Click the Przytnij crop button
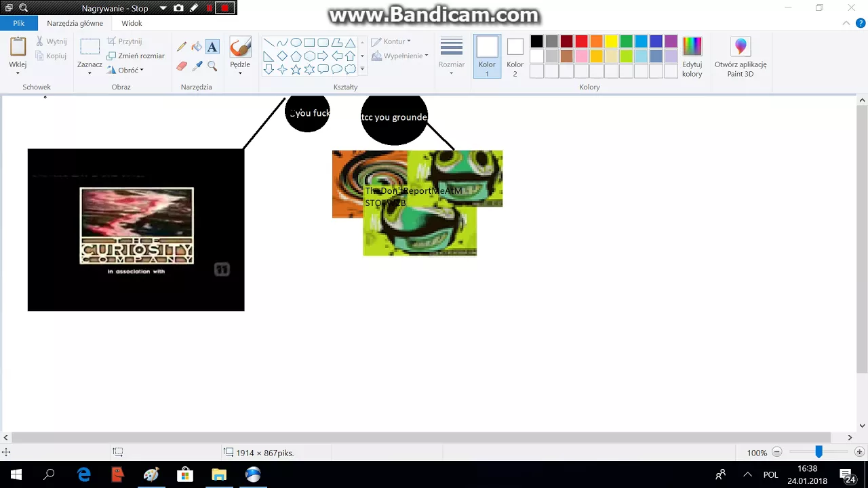The height and width of the screenshot is (488, 868). 124,41
